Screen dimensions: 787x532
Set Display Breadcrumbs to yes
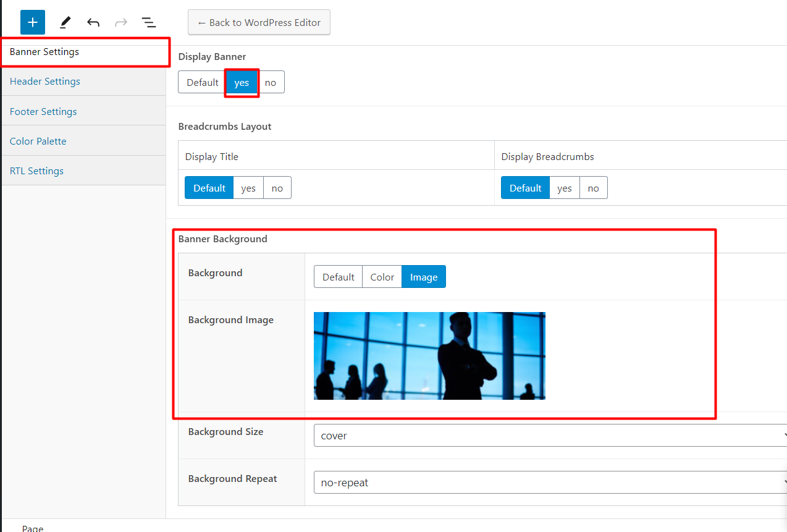565,188
